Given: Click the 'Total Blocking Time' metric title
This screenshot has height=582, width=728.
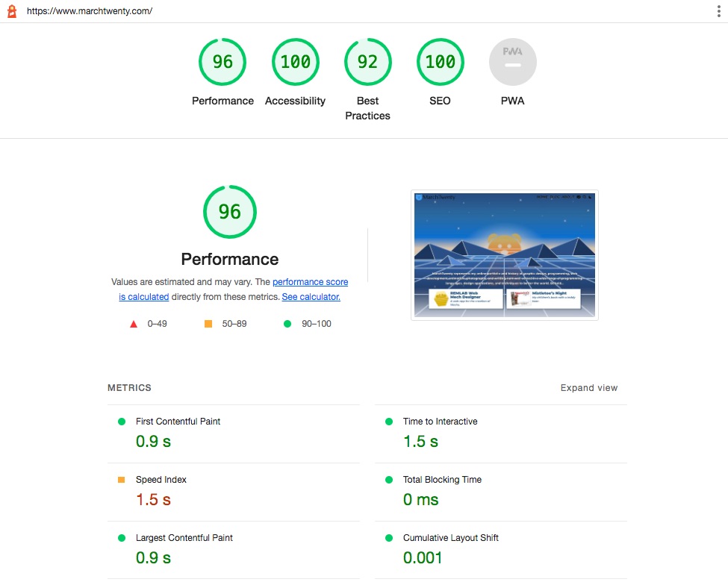Looking at the screenshot, I should click(x=443, y=480).
